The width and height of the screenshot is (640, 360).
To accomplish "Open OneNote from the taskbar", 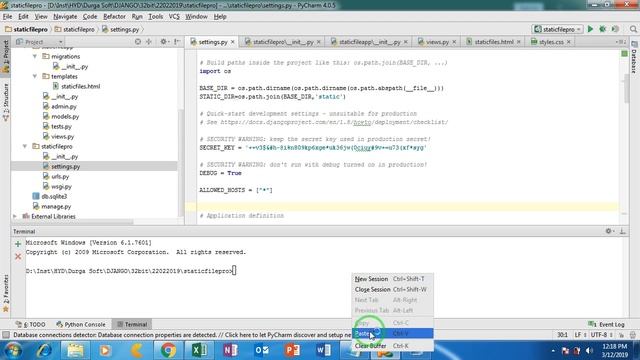I will (230, 350).
